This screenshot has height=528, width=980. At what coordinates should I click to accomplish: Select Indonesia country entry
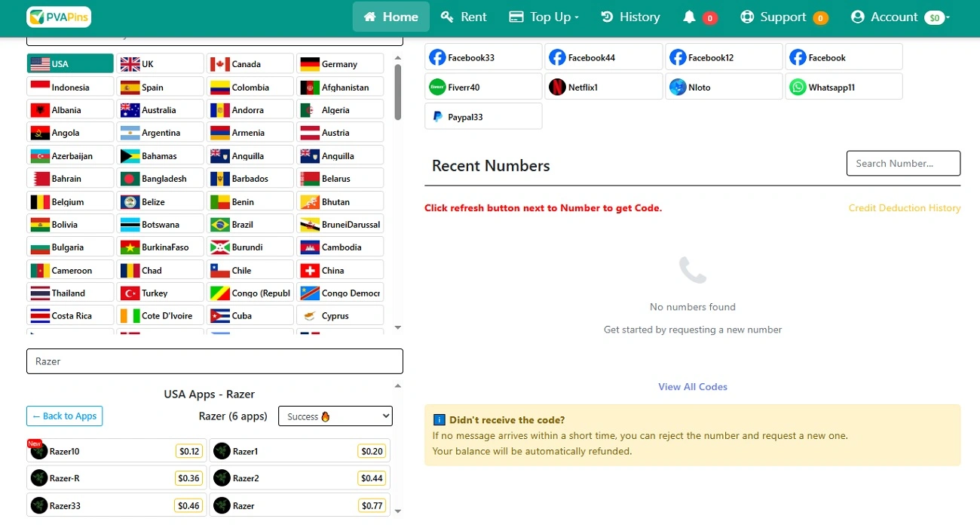pyautogui.click(x=70, y=87)
